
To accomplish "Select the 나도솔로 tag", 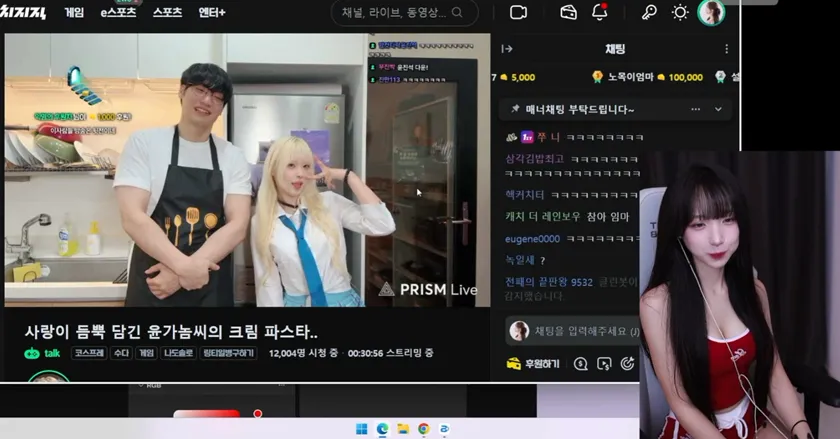I will click(x=178, y=353).
